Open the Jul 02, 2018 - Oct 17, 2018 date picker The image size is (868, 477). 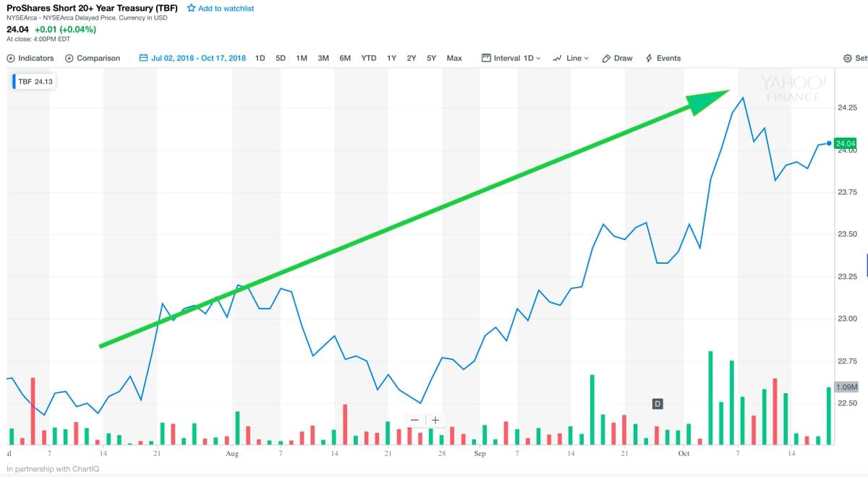[198, 58]
